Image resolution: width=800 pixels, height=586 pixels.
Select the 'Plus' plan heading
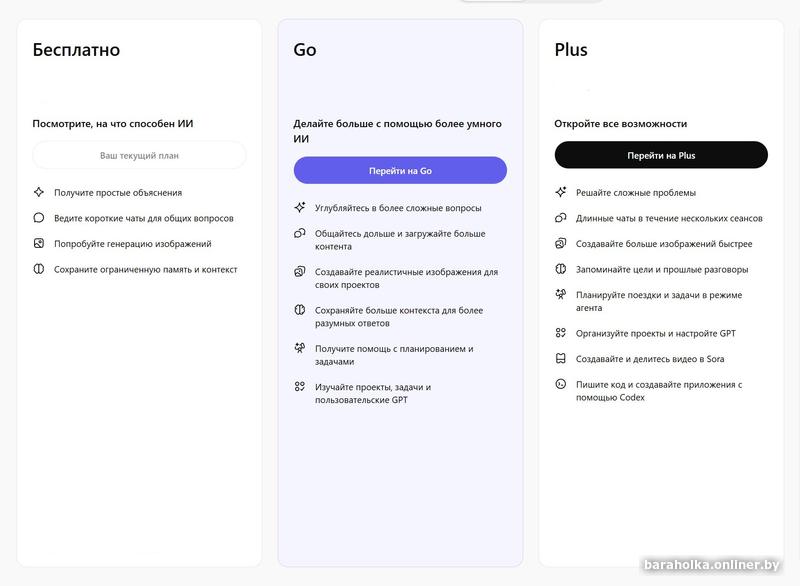571,49
